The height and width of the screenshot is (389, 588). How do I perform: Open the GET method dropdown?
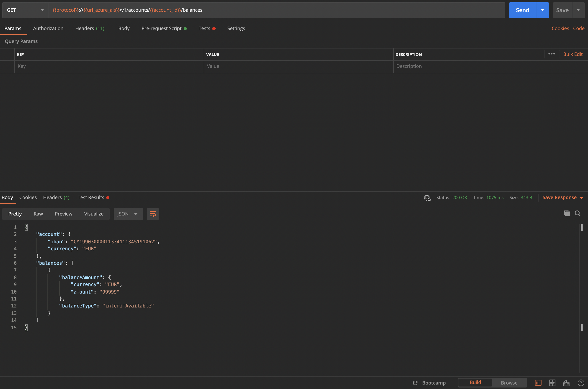click(x=25, y=10)
